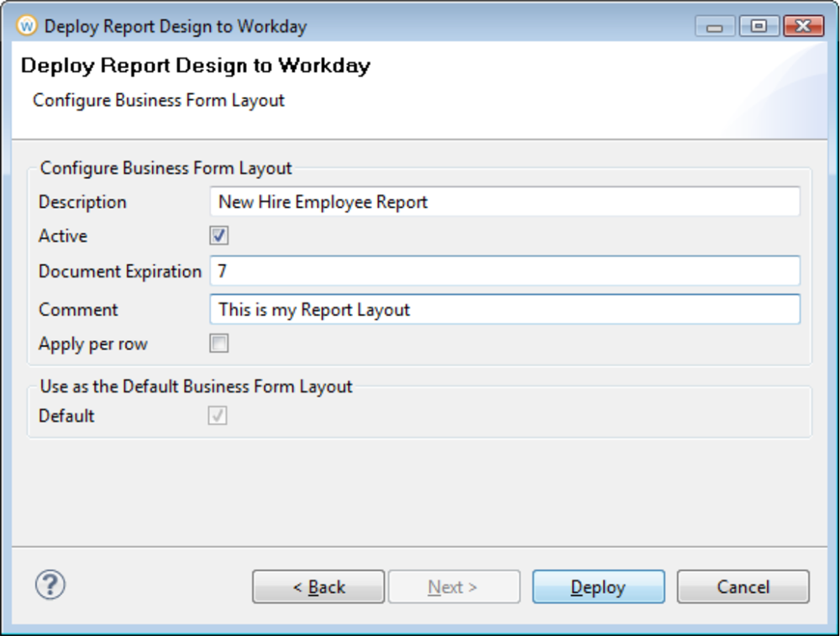Enable the Apply per row checkbox

click(218, 343)
